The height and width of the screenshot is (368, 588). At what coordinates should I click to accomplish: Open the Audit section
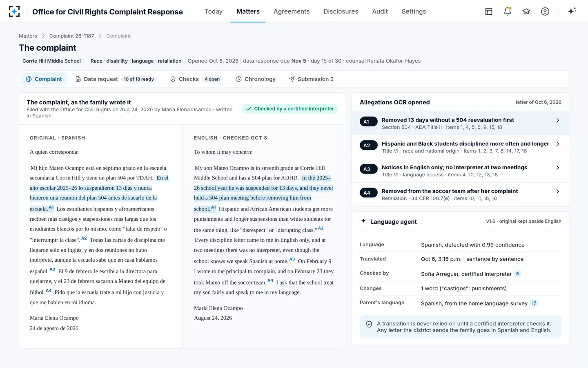tap(380, 11)
